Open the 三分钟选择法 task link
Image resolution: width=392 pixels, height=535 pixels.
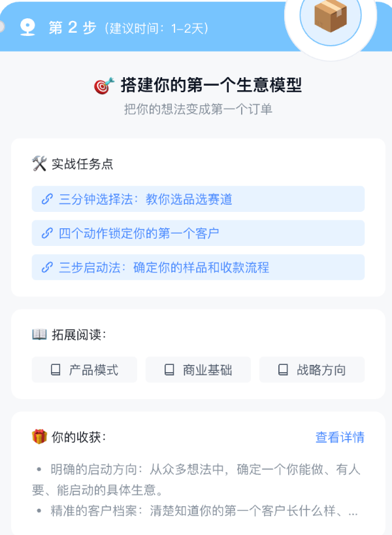[x=198, y=199]
